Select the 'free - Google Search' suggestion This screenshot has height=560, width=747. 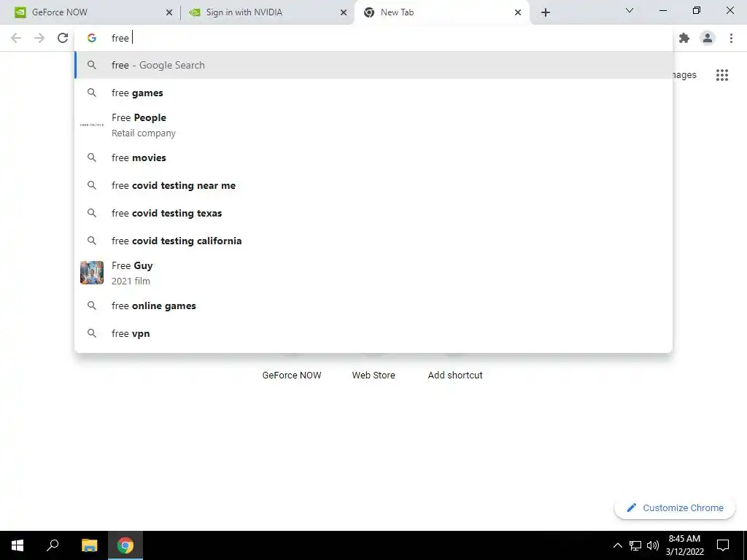tap(373, 65)
